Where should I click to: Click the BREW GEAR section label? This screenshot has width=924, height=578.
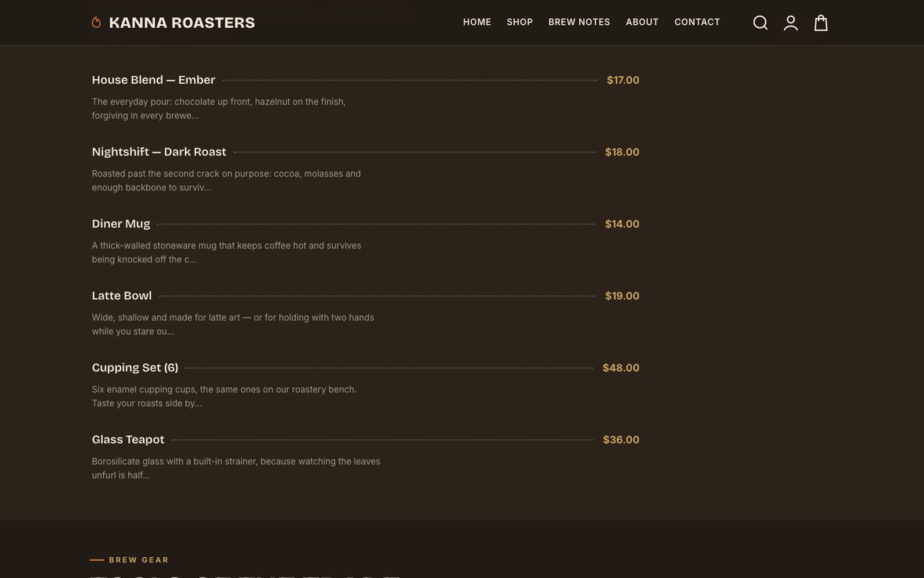click(139, 560)
